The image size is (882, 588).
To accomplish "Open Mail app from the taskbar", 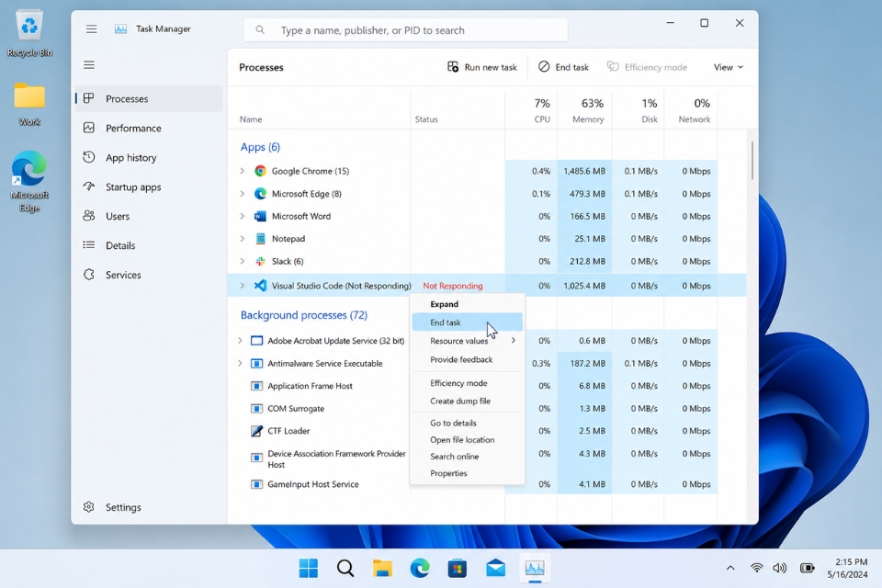I will point(495,569).
